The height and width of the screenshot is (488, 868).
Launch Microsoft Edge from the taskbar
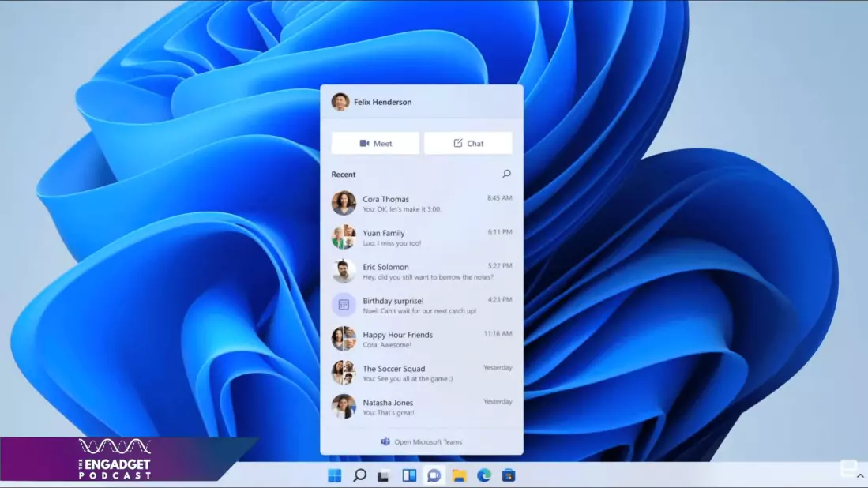[x=484, y=475]
